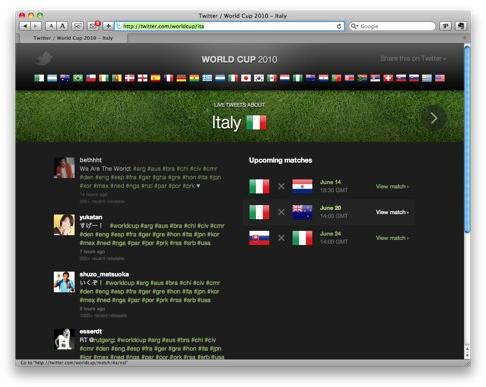Screen dimensions: 486x387
Task: Select the Switzerland flag in the team row
Action: pos(388,78)
